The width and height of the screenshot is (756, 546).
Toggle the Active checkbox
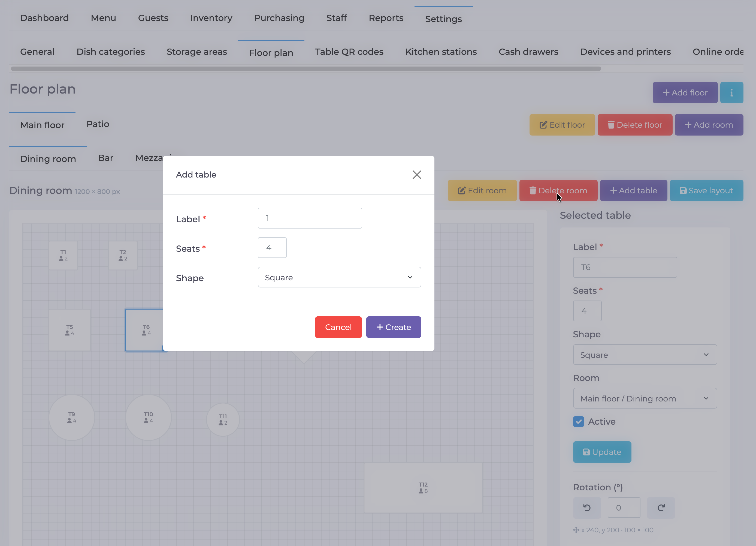click(579, 422)
